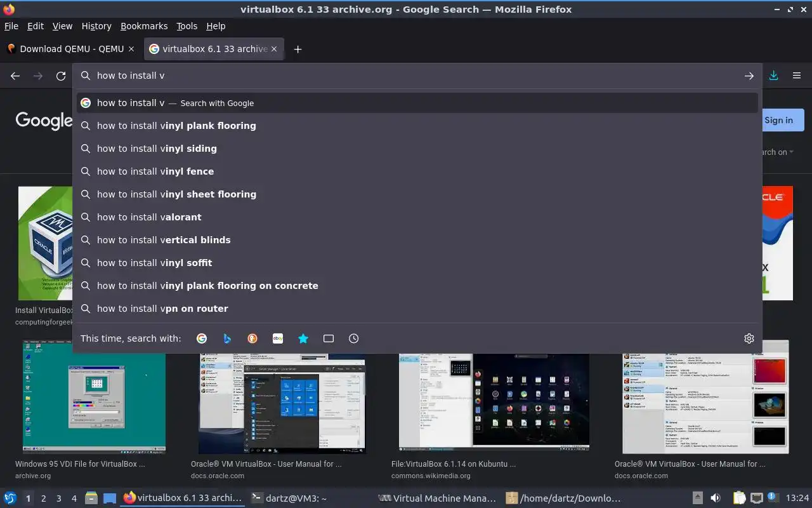Viewport: 812px width, 508px height.
Task: Open clipboard manager tray icon
Action: [x=739, y=498]
